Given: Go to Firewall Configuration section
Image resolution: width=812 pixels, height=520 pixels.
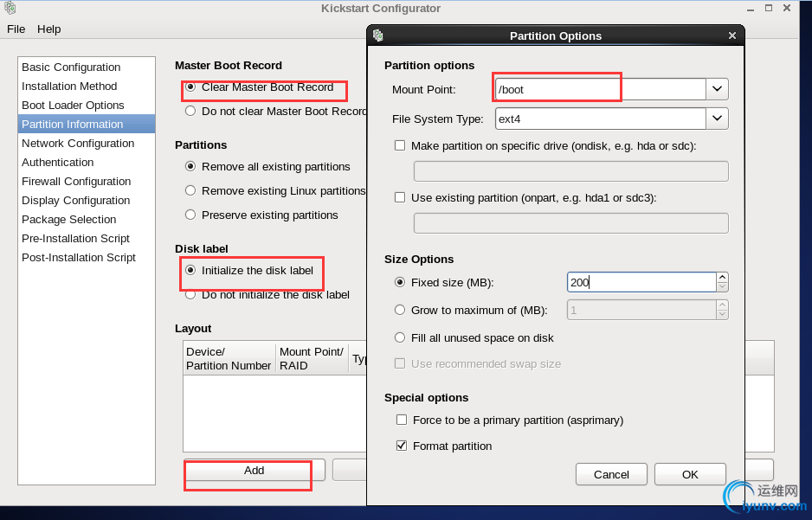Looking at the screenshot, I should 87,181.
